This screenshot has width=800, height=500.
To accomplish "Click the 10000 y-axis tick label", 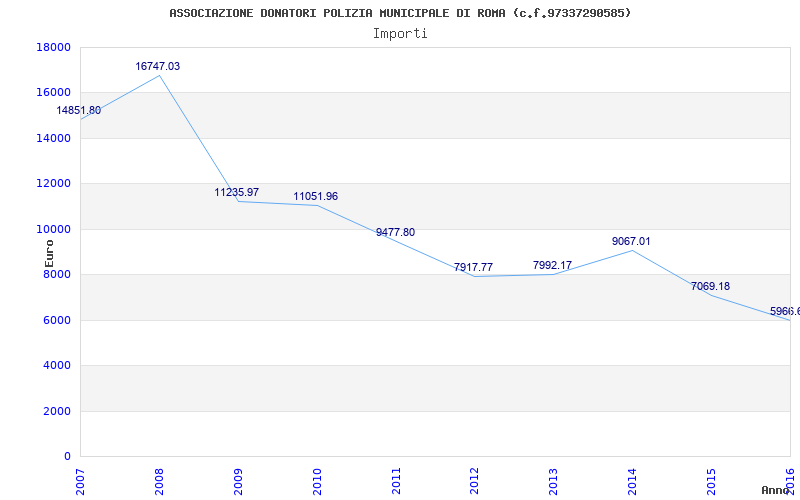I will [x=54, y=229].
